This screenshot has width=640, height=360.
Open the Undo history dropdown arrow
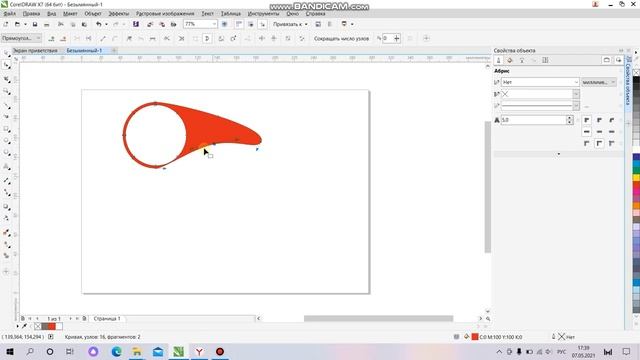coord(107,24)
